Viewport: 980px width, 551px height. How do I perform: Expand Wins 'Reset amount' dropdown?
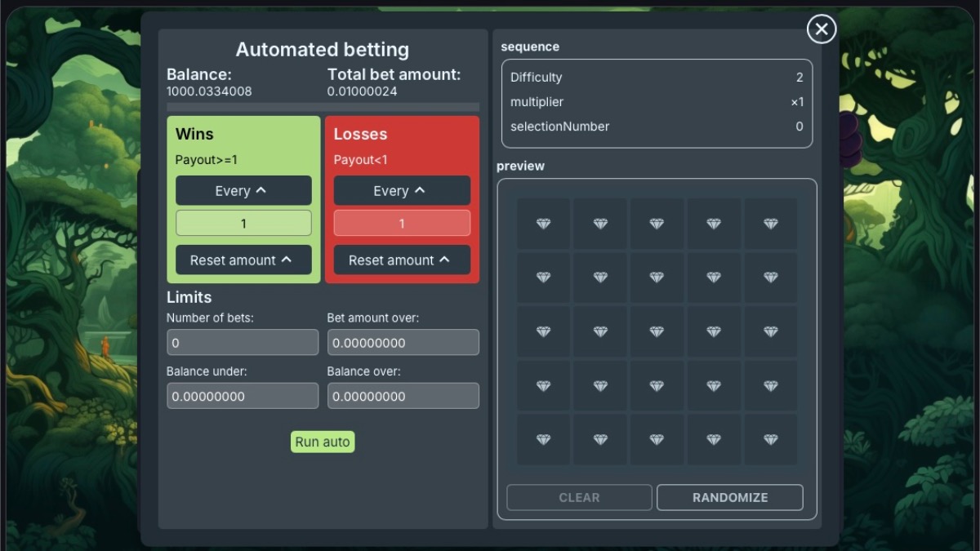pyautogui.click(x=243, y=260)
